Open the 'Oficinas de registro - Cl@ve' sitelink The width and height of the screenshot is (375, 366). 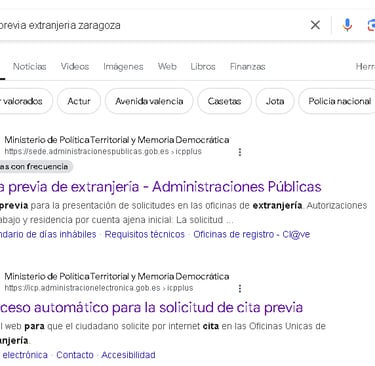coord(252,234)
